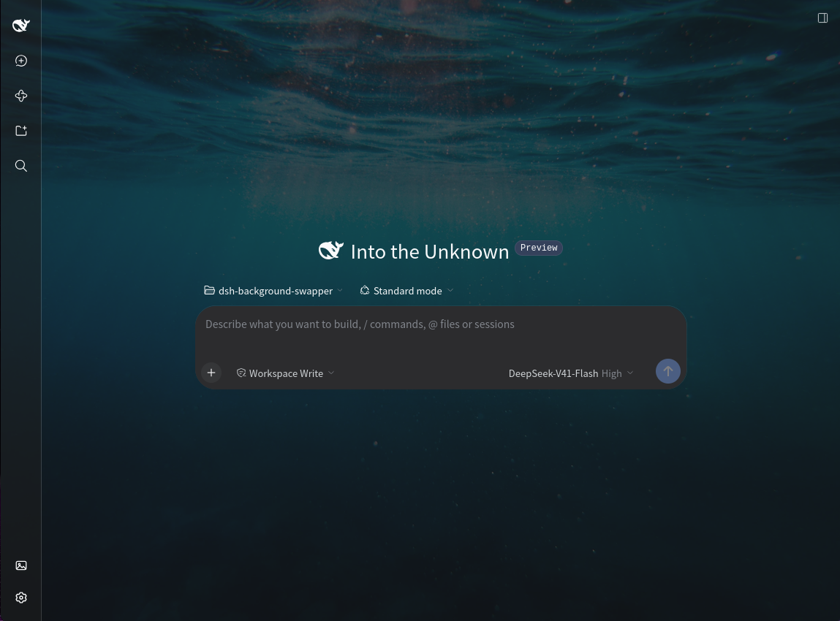The image size is (840, 621).
Task: Click the Preview badge
Action: (538, 248)
